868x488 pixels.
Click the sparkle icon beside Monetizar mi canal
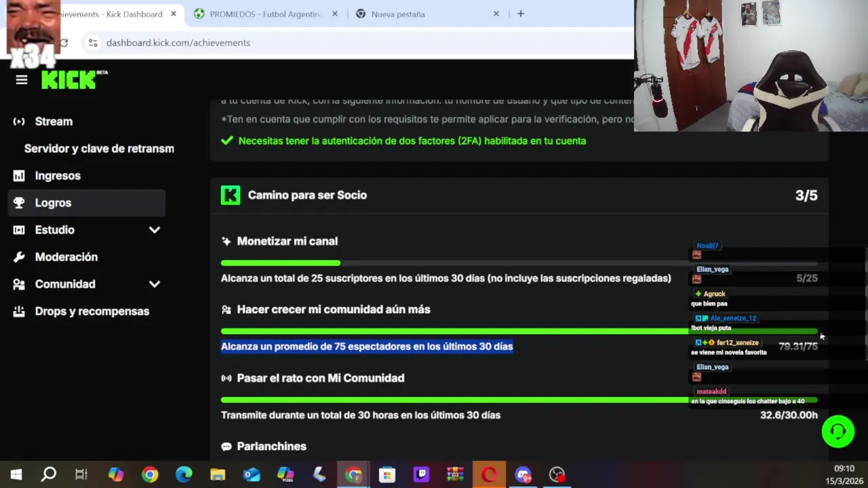pyautogui.click(x=226, y=241)
